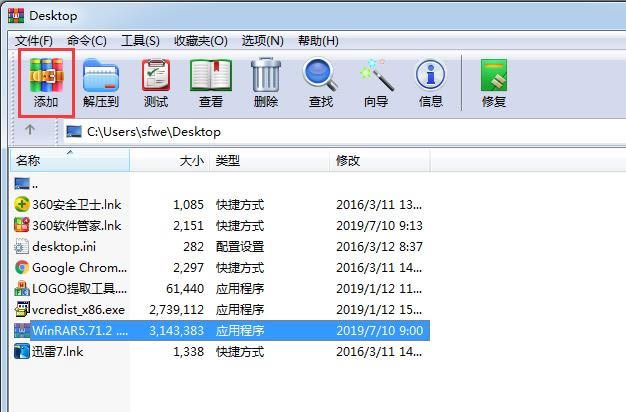Click the size value 2,739,112
The image size is (626, 412).
(176, 310)
